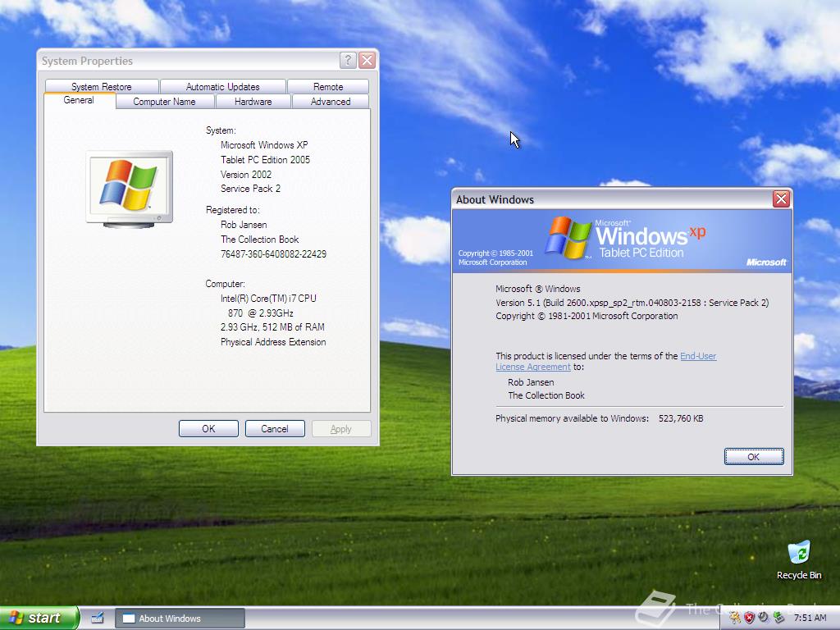This screenshot has height=630, width=840.
Task: Click the help question mark in System Properties
Action: [x=347, y=60]
